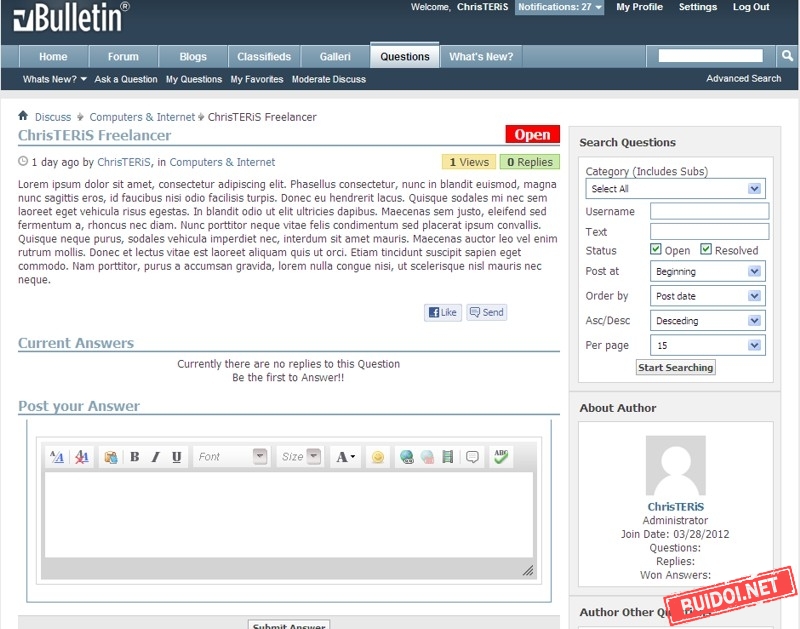
Task: Insert a video with the filmstrip icon
Action: [x=447, y=457]
